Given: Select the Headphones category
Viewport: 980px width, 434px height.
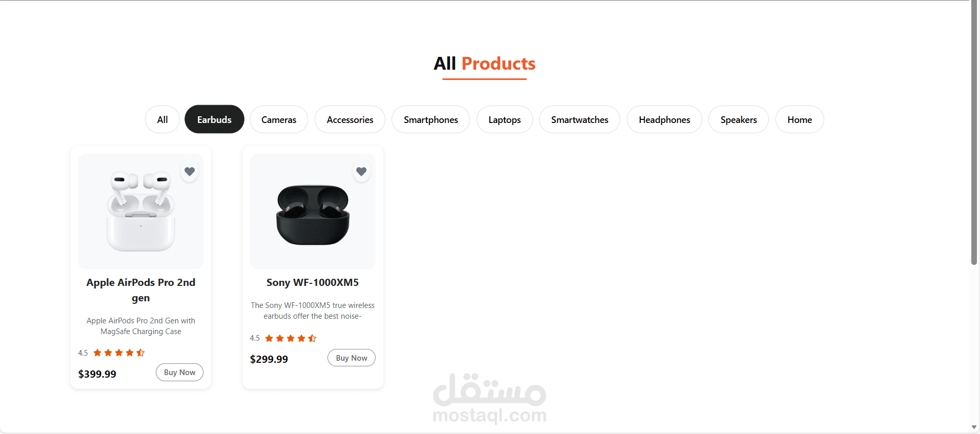Looking at the screenshot, I should [x=664, y=119].
